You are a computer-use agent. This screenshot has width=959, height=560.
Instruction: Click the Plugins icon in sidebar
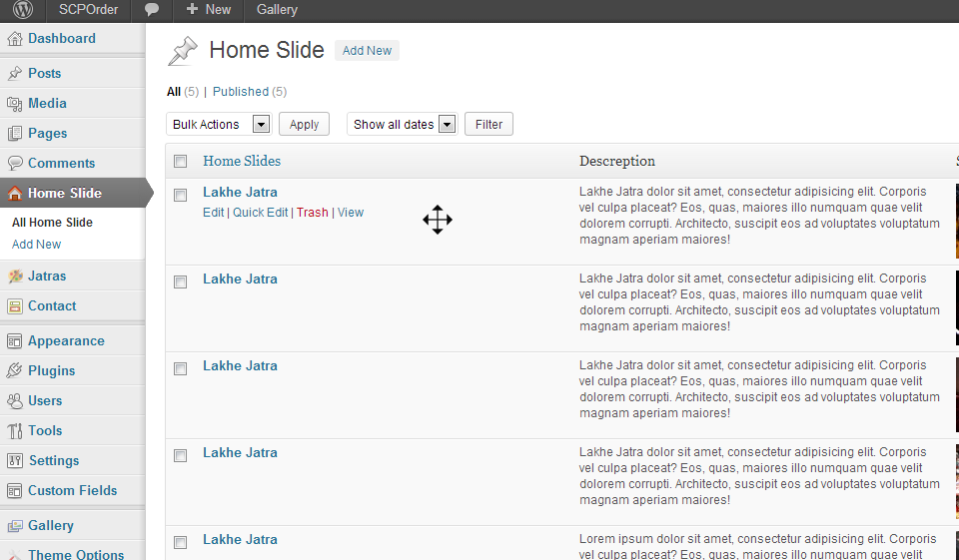[x=14, y=371]
